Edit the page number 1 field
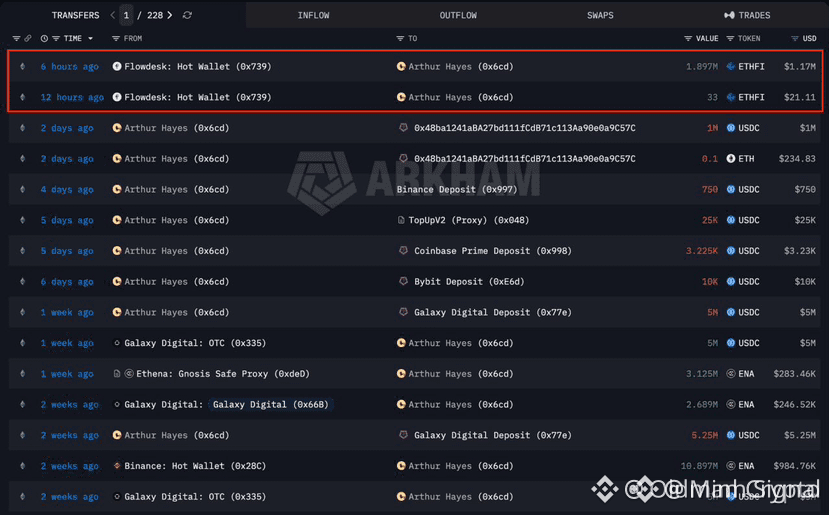 click(x=126, y=15)
